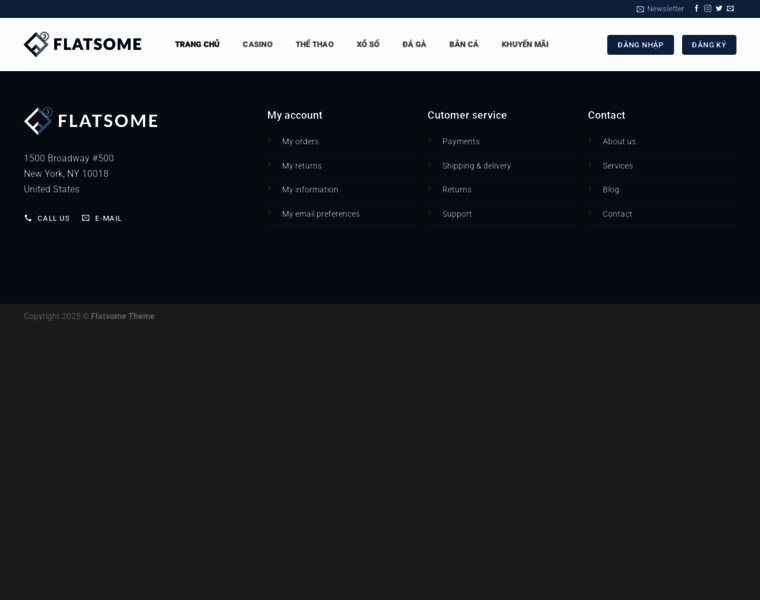Open the Khuyến Mãi menu item
This screenshot has height=600, width=760.
point(525,44)
